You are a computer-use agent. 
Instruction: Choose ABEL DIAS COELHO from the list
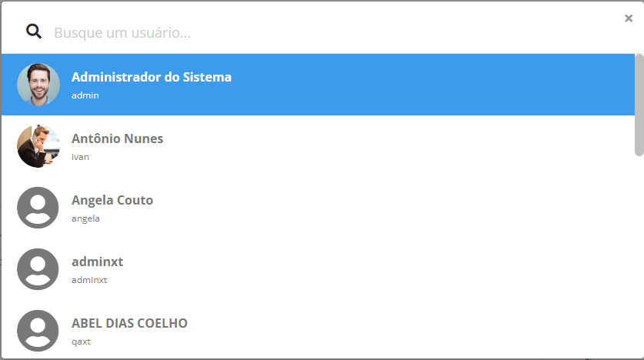[x=129, y=323]
